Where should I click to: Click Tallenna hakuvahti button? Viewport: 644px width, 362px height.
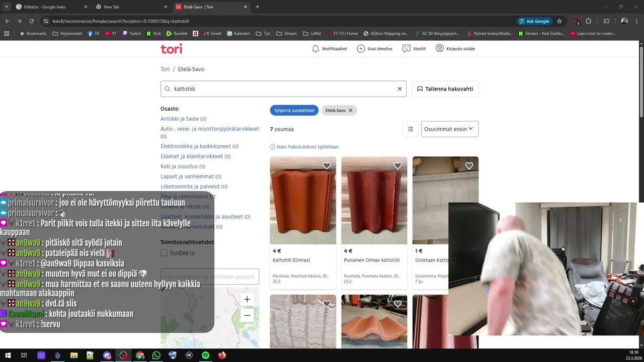coord(445,88)
